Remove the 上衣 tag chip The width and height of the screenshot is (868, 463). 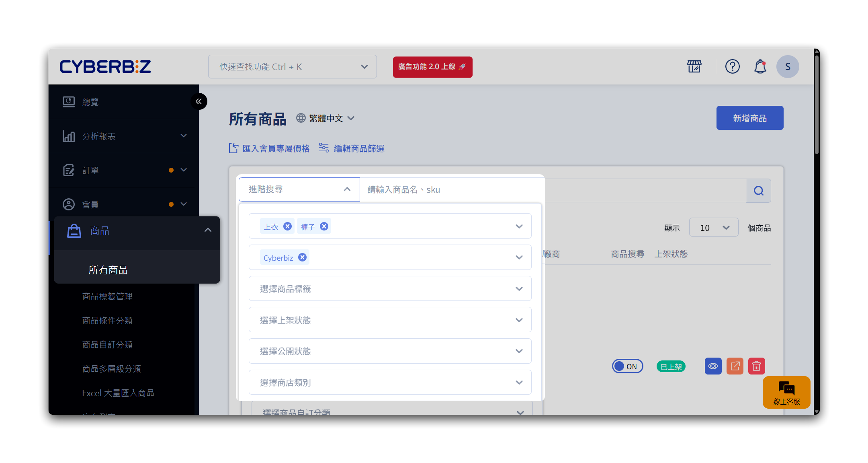(x=287, y=226)
